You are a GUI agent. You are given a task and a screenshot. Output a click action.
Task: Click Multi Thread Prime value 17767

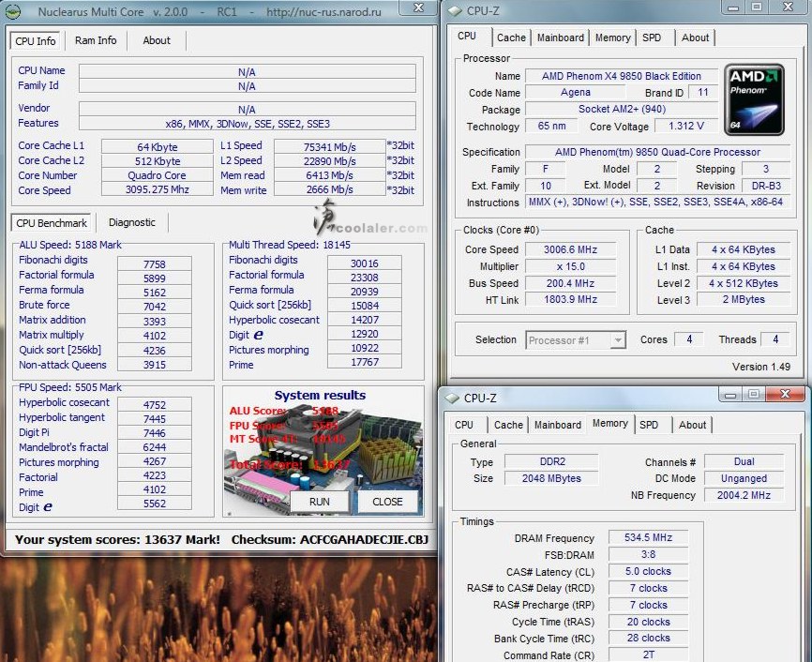[365, 362]
